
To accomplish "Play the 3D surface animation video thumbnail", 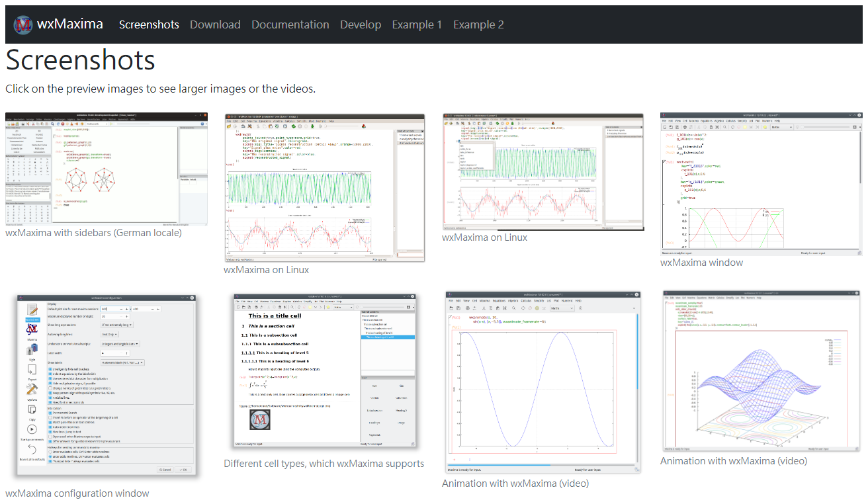I will pos(761,372).
